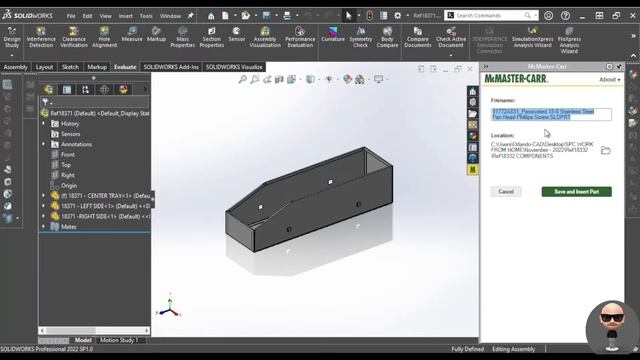Open the Help question mark button

(x=565, y=16)
